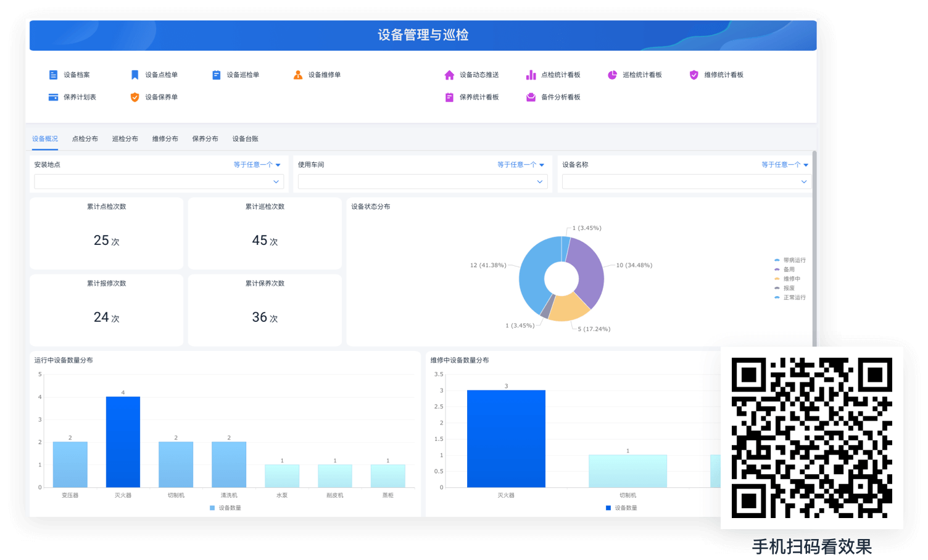The image size is (928, 560).
Task: Switch to the 点检分布 tab
Action: click(85, 139)
